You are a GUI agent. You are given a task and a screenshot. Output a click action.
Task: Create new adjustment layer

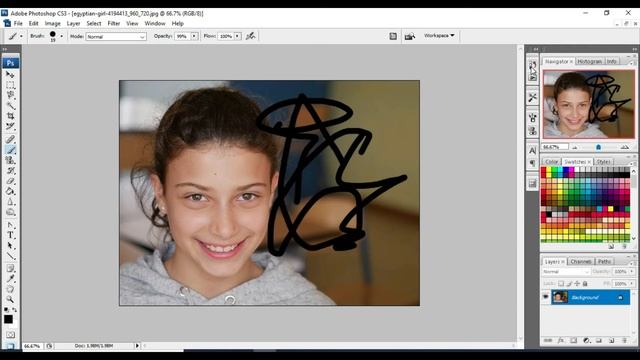(x=586, y=340)
